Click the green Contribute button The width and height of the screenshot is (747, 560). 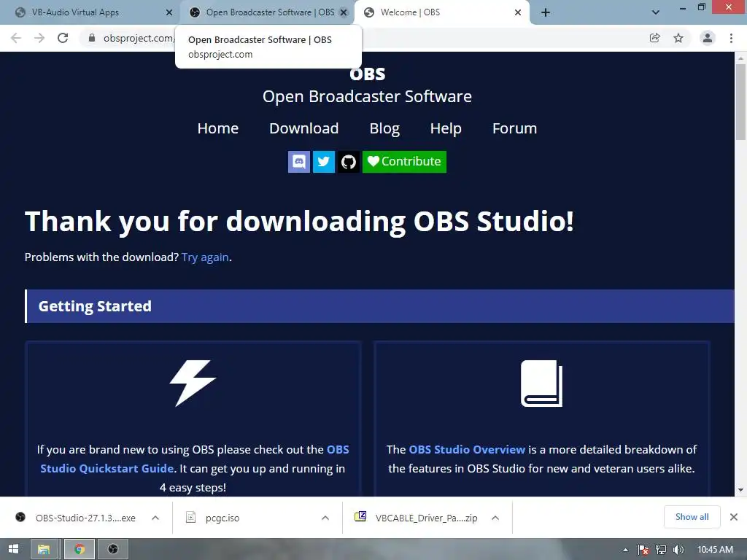click(404, 162)
